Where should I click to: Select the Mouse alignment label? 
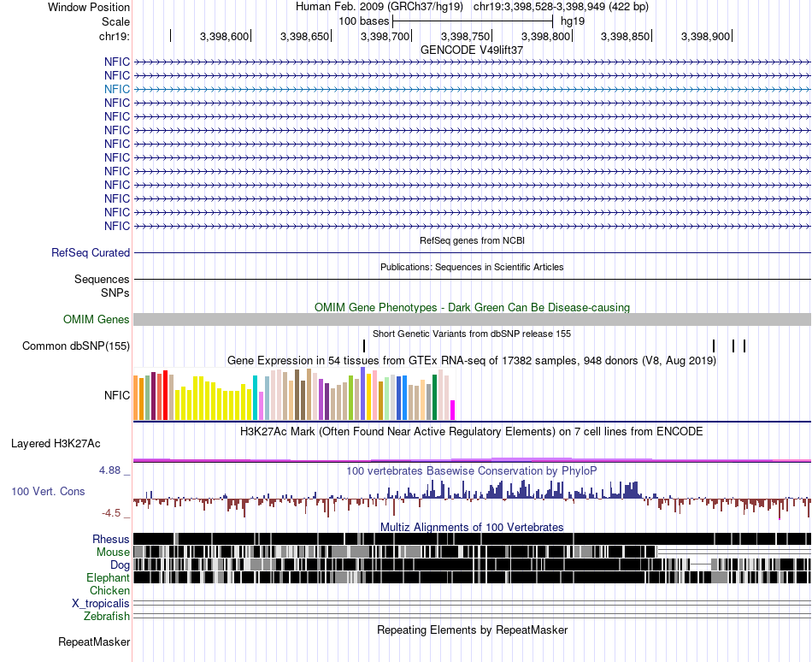(113, 553)
